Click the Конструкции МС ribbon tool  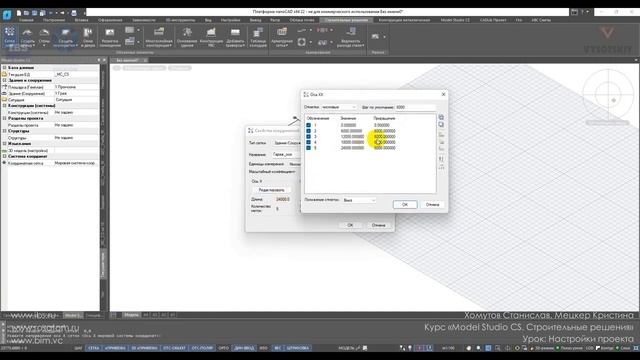pyautogui.click(x=211, y=38)
